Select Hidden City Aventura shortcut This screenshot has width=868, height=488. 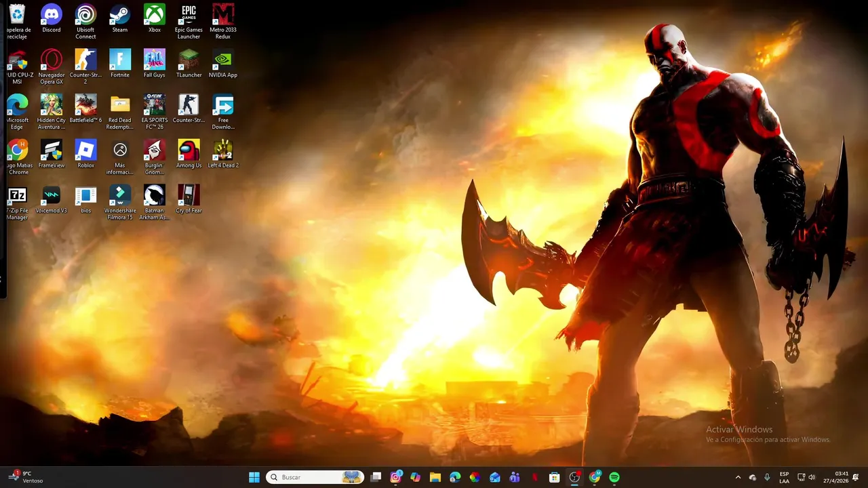click(x=52, y=113)
